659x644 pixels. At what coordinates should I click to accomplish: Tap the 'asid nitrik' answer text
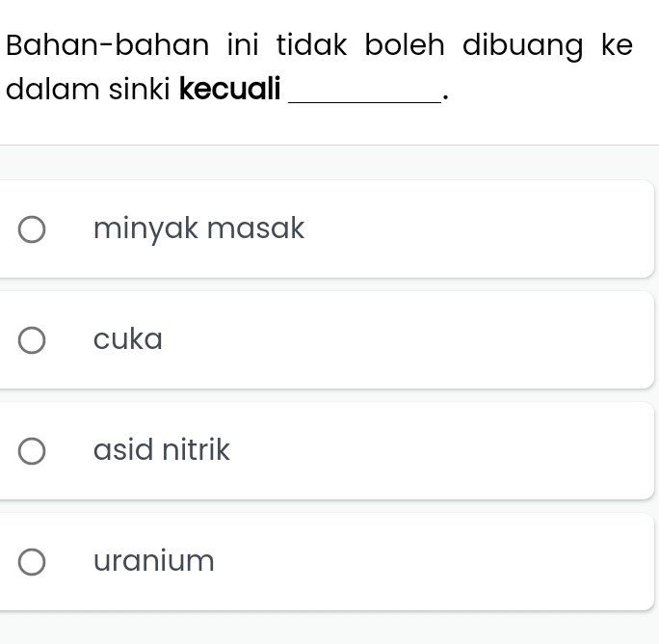[162, 450]
